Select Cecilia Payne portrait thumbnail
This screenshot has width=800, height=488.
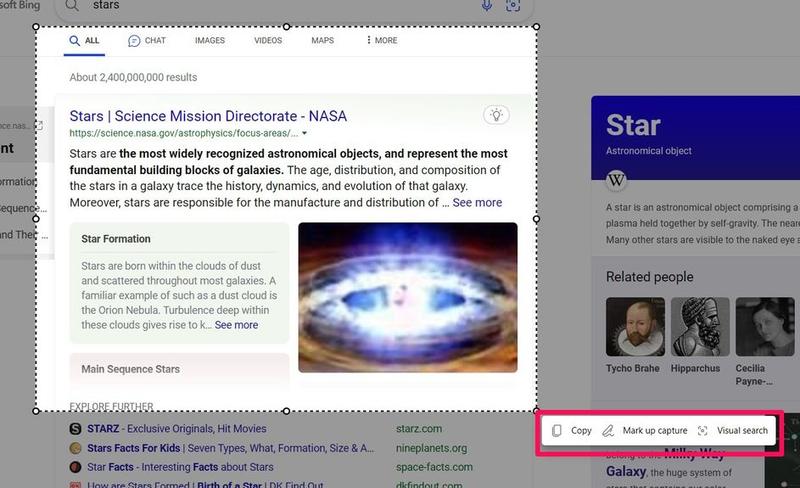coord(765,327)
